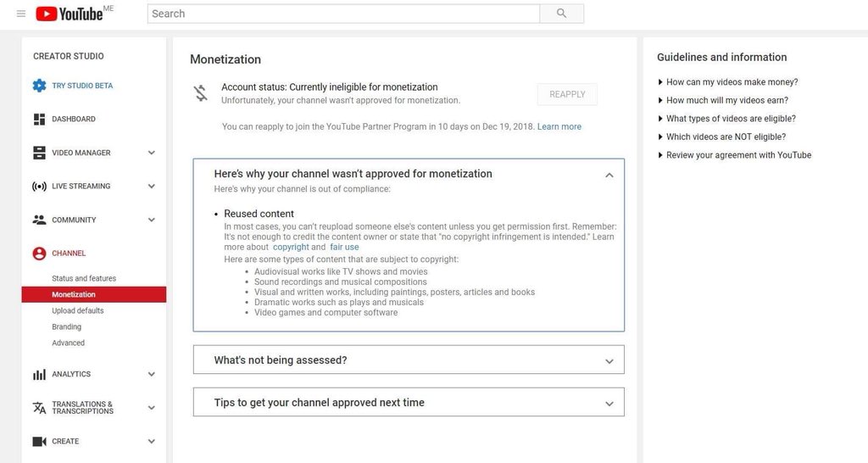The width and height of the screenshot is (868, 463).
Task: Expand Translations & Transcriptions chevron
Action: (151, 408)
